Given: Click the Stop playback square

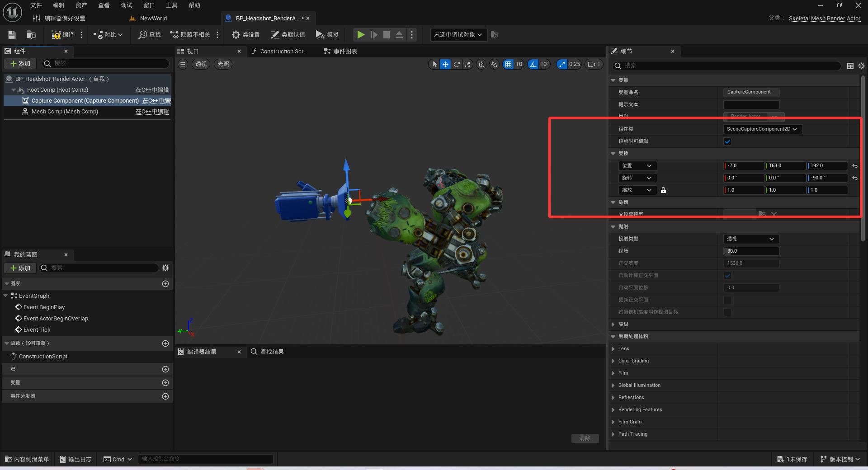Looking at the screenshot, I should (387, 35).
